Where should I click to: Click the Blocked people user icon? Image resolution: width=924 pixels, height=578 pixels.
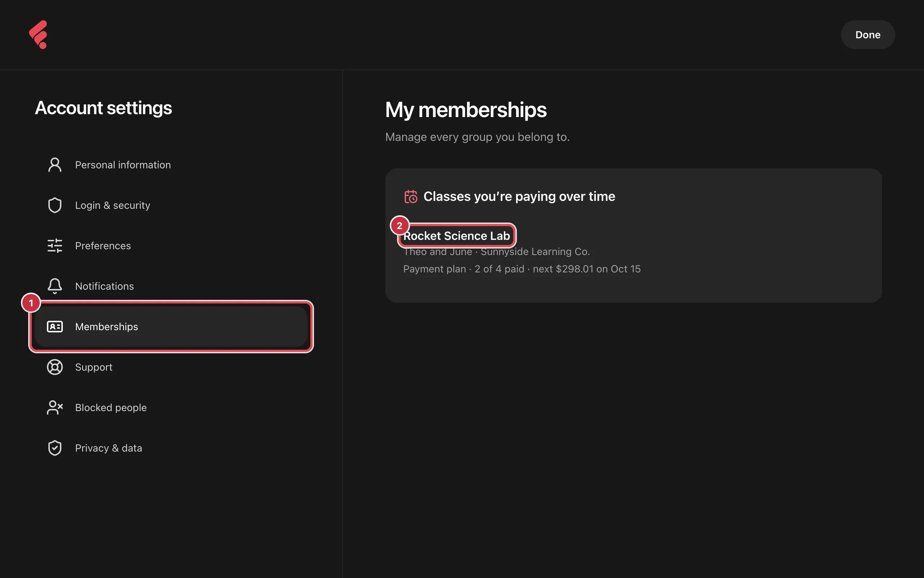55,407
